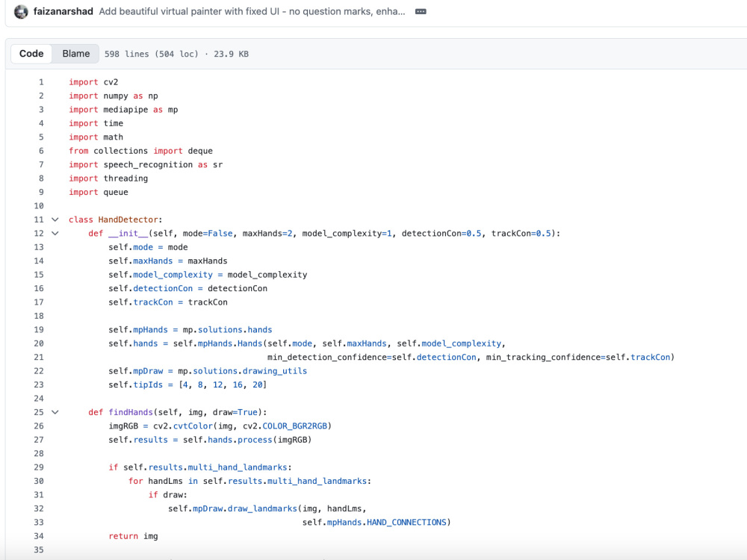Expand the full commit message ellipsis
This screenshot has height=560, width=747.
point(421,11)
